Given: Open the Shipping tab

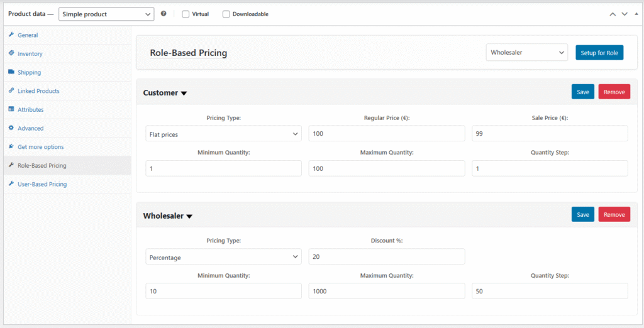Looking at the screenshot, I should (x=67, y=72).
